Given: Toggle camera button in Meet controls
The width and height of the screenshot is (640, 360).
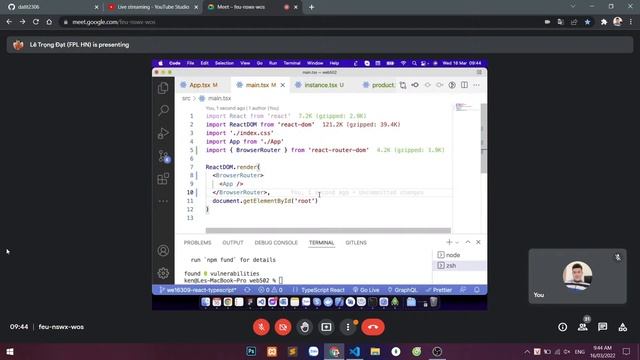Looking at the screenshot, I should point(283,327).
